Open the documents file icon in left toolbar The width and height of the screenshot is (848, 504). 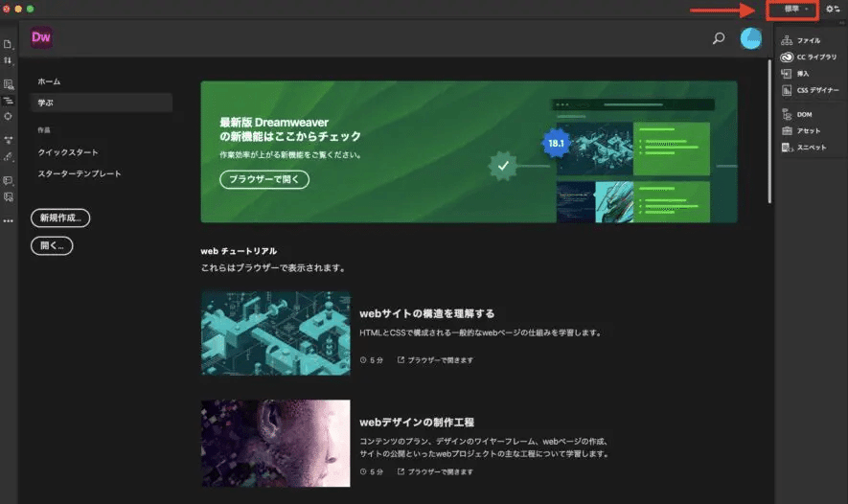pos(8,44)
